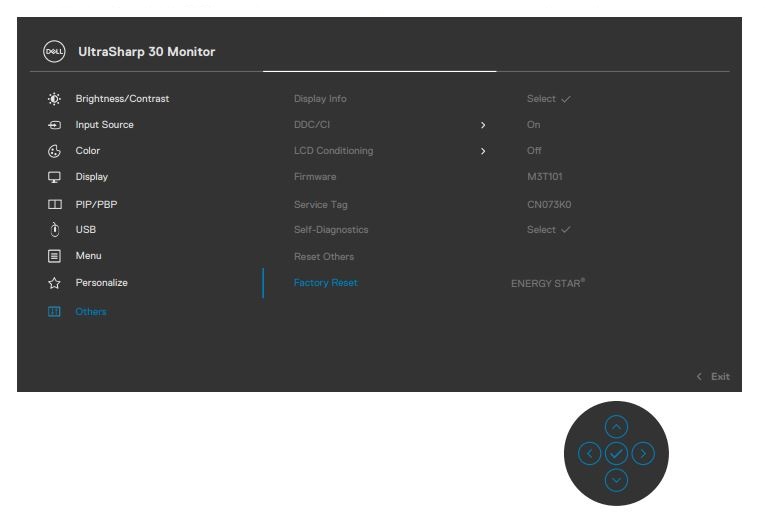
Task: Click the highlighted Others icon
Action: click(54, 311)
